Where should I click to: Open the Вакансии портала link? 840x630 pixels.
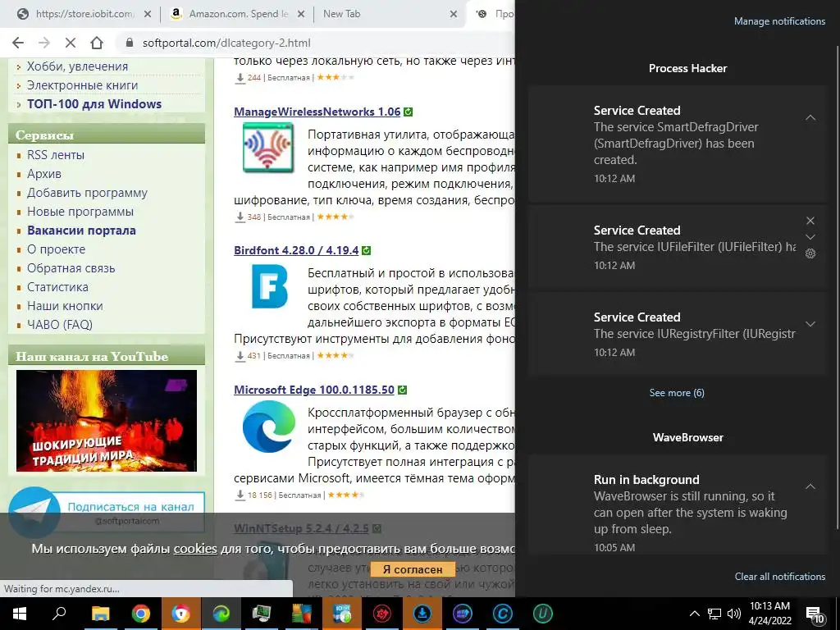pyautogui.click(x=81, y=231)
